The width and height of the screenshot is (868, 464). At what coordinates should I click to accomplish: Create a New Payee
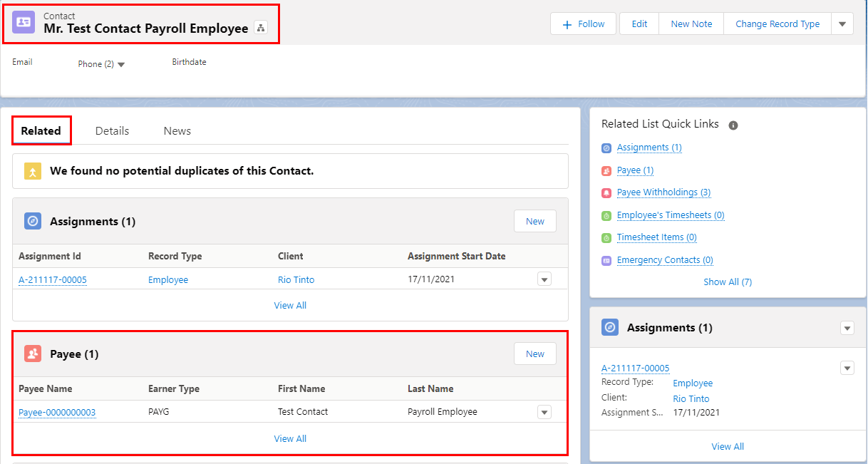tap(535, 354)
